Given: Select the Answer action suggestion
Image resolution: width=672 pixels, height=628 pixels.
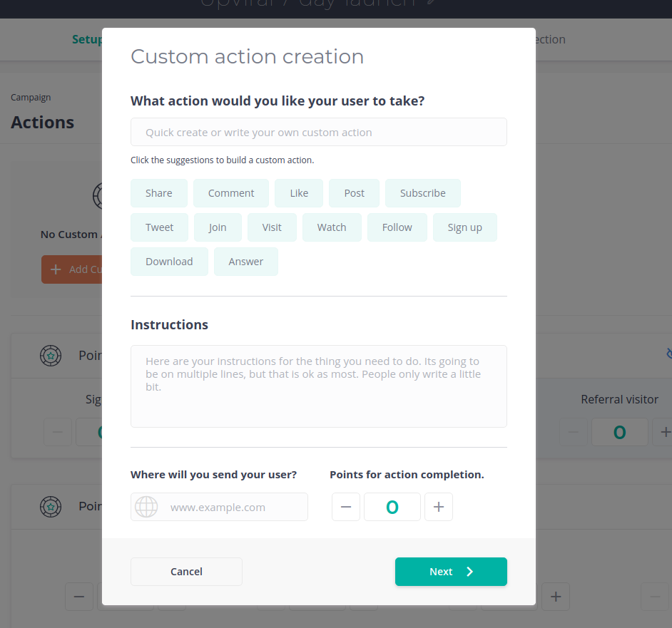Looking at the screenshot, I should 245,262.
